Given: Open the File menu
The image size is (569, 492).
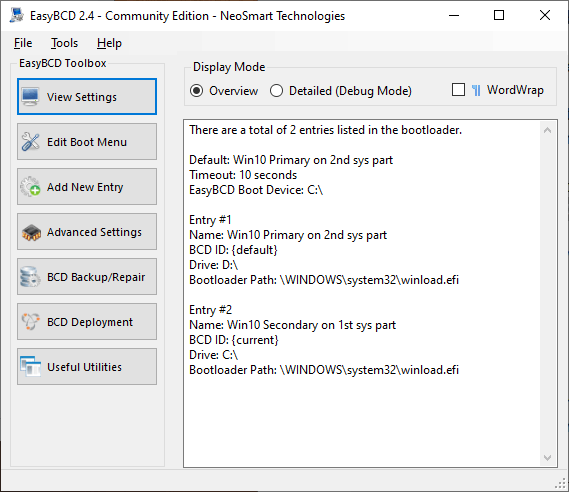Looking at the screenshot, I should [x=23, y=43].
